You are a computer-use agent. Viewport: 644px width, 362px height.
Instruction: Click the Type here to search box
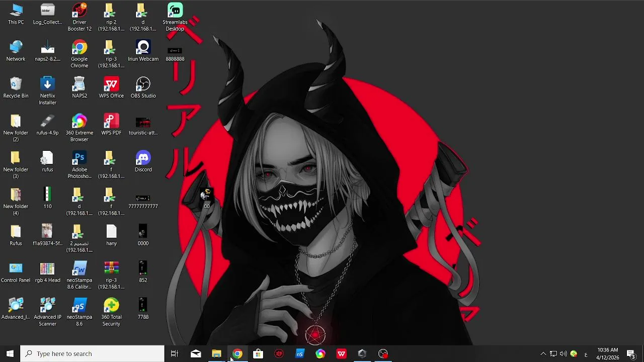coord(92,353)
